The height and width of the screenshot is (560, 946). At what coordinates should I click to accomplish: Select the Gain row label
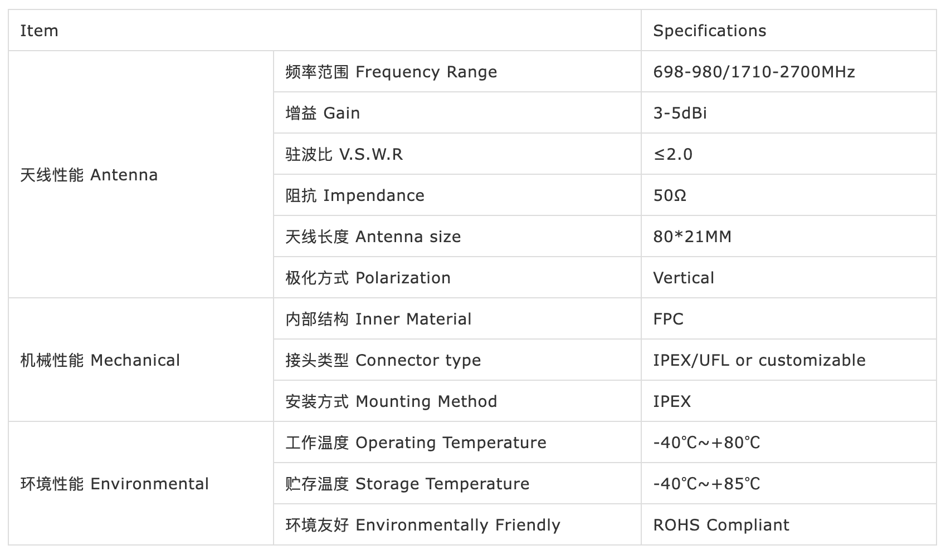pyautogui.click(x=323, y=113)
